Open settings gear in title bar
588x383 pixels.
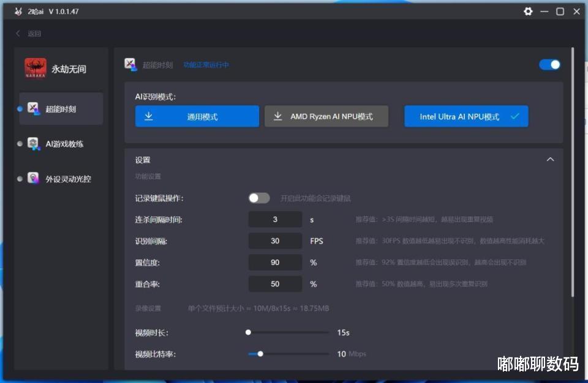point(528,11)
